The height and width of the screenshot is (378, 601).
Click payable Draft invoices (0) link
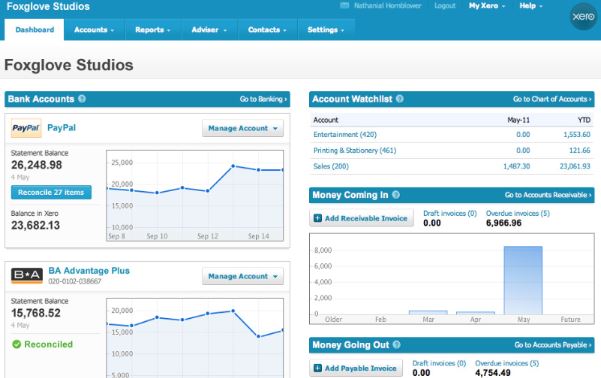439,363
